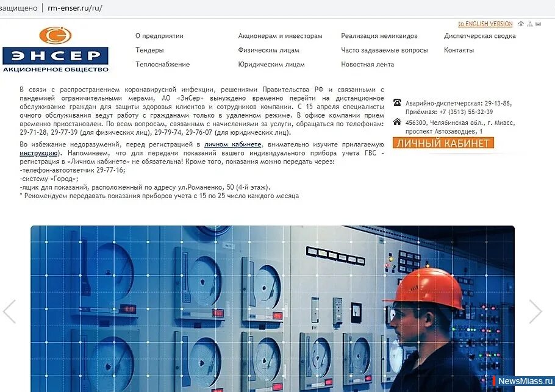Click the address '456300, Челябинская обл., г. Миасс' text
The width and height of the screenshot is (555, 392).
click(x=460, y=123)
